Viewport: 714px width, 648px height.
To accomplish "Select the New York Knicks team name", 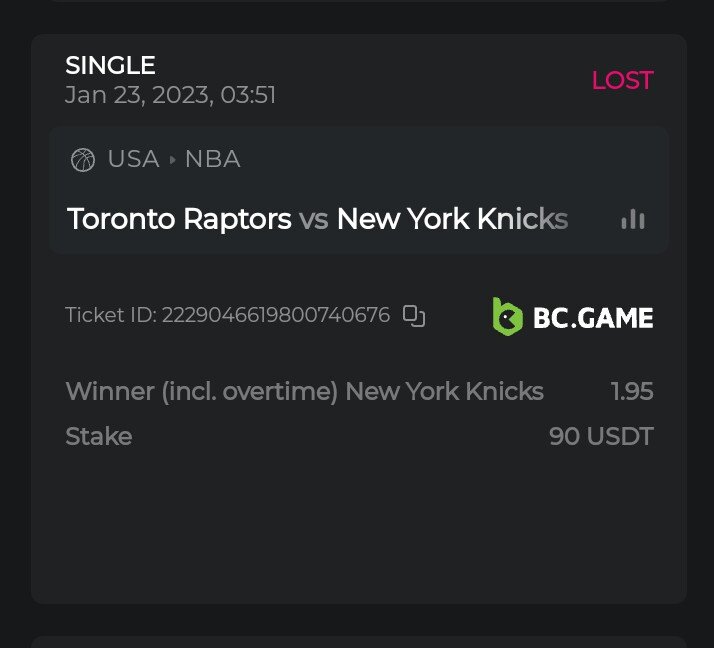I will pyautogui.click(x=452, y=219).
